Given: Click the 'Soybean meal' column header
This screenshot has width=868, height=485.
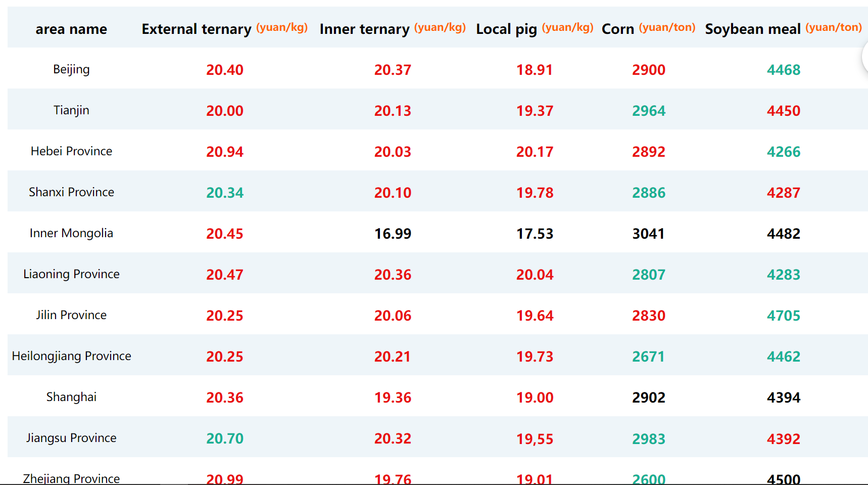Looking at the screenshot, I should tap(753, 29).
